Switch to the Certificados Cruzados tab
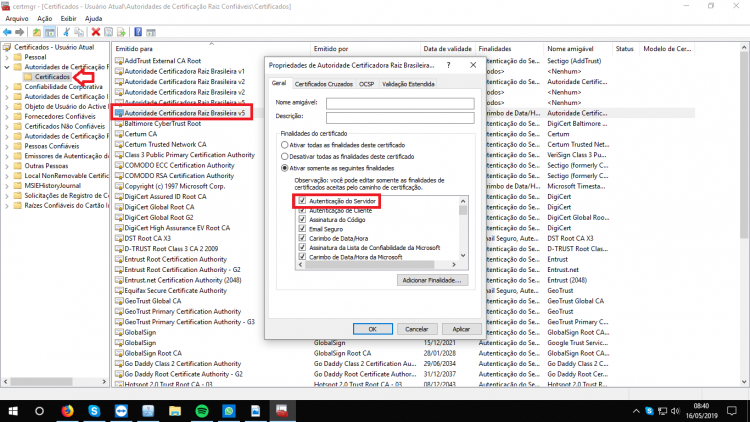This screenshot has width=750, height=422. 324,84
